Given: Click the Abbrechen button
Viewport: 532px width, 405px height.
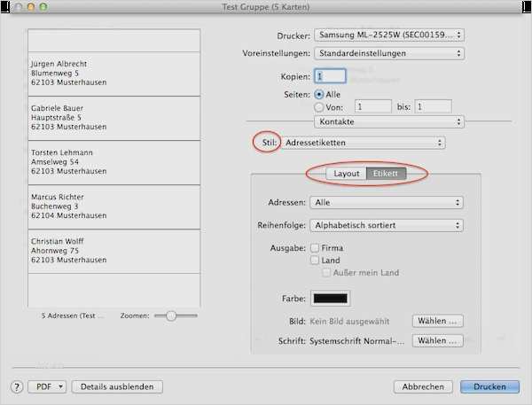Looking at the screenshot, I should [423, 386].
